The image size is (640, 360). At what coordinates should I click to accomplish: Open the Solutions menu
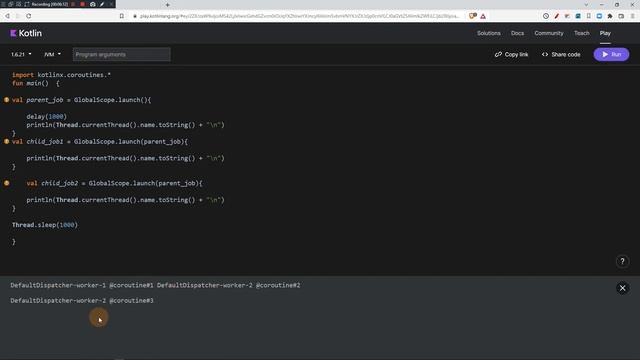click(489, 33)
